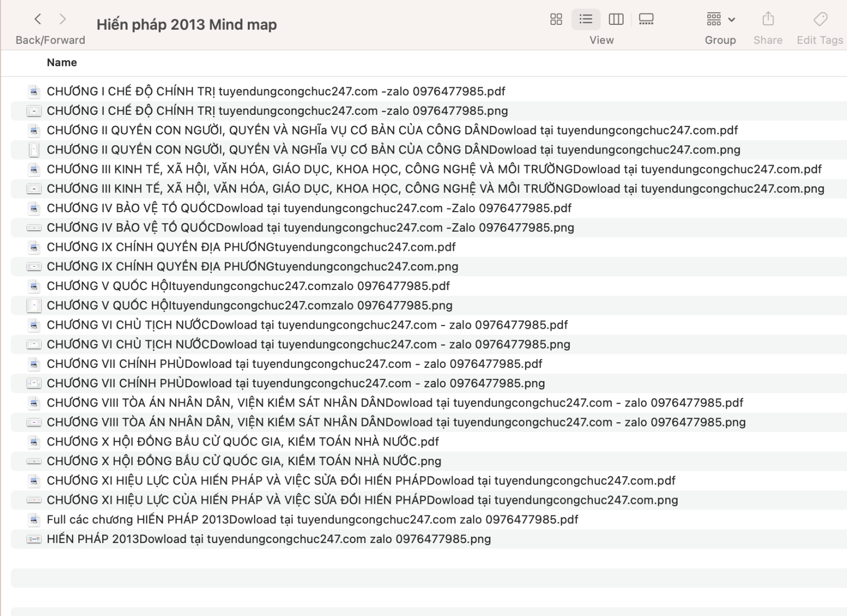
Task: Click PDF icon of CHƯƠNG IV BẢO VỆ TỔ QUỐC
Action: [x=34, y=209]
